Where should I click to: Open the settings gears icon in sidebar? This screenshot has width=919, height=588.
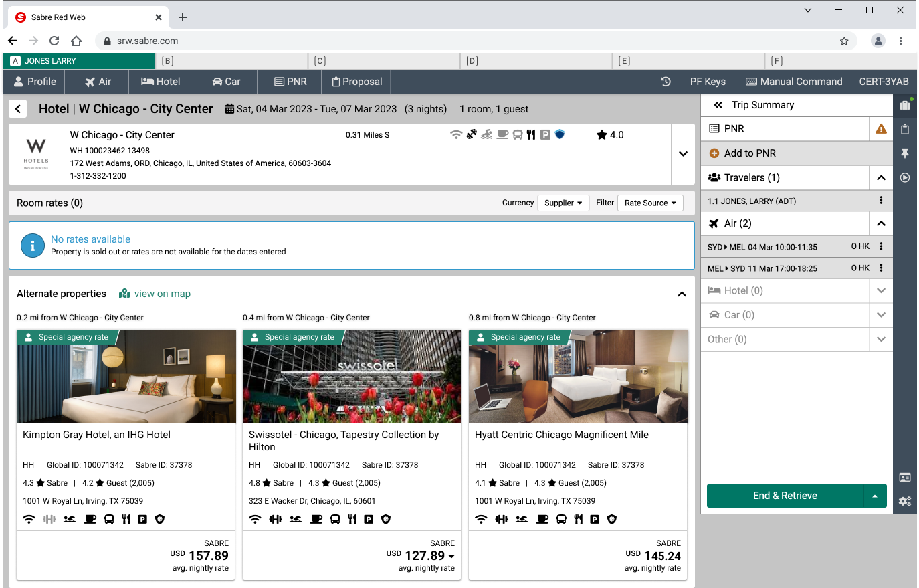(905, 501)
